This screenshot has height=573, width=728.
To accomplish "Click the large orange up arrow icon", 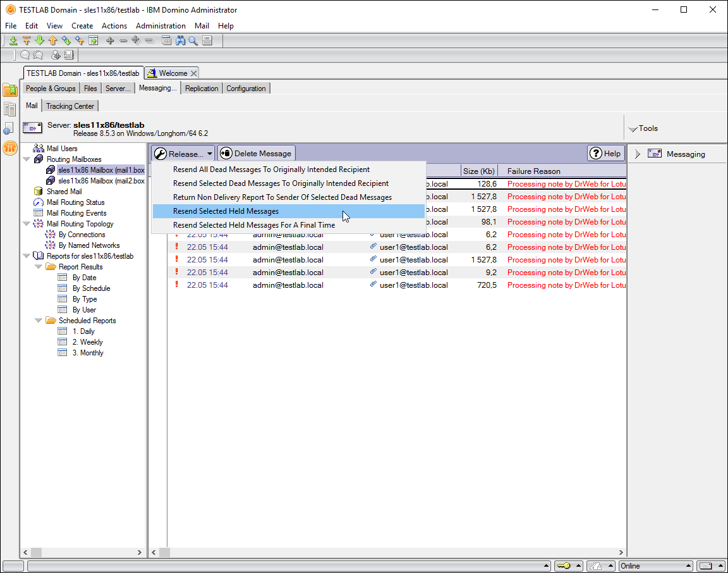I will [x=53, y=41].
